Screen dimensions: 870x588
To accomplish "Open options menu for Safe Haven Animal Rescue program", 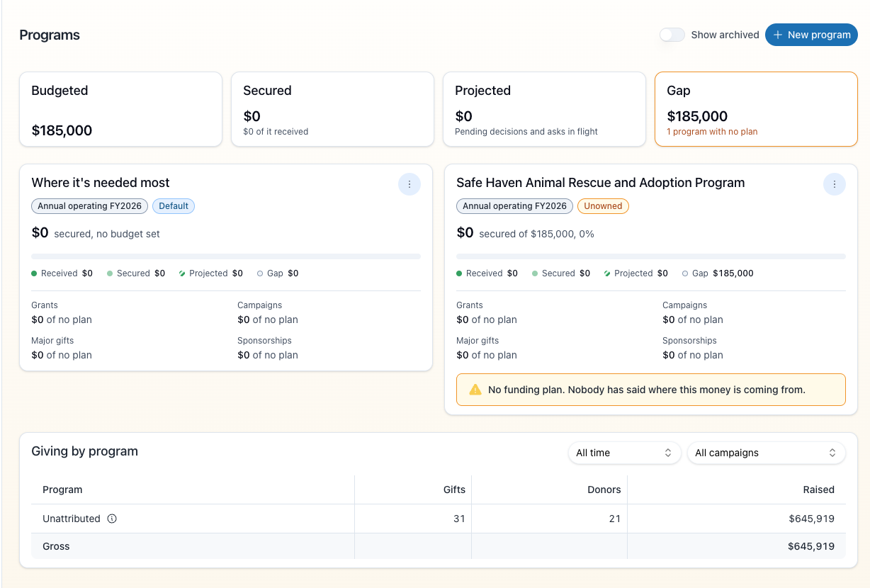I will 835,184.
